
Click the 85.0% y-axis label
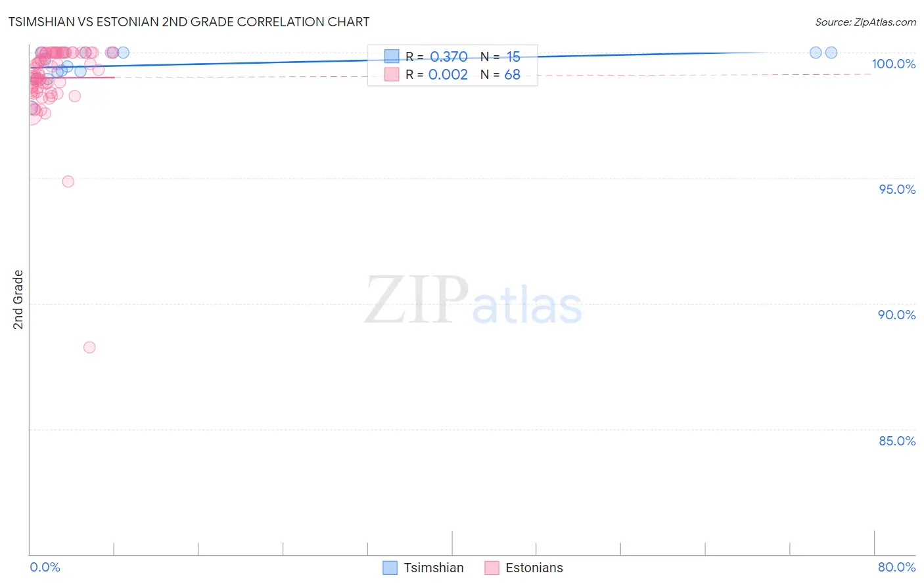897,441
